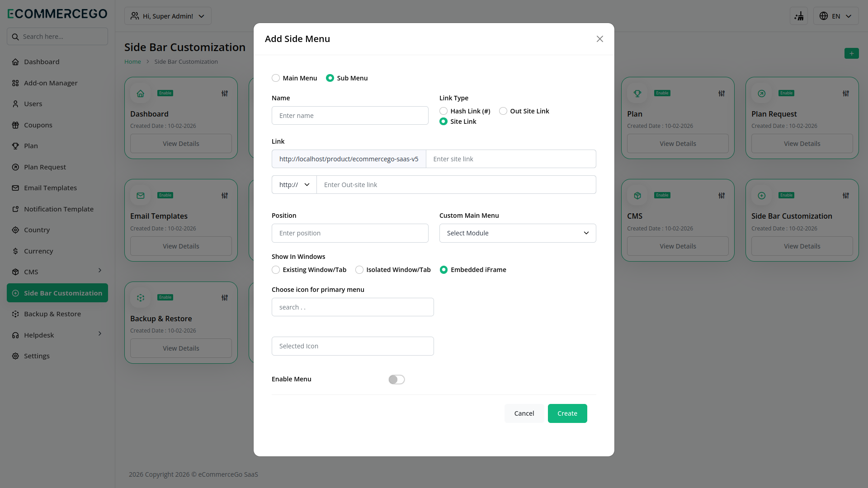Choose the Out Site Link option
Screen dimensions: 868x488
coord(503,111)
